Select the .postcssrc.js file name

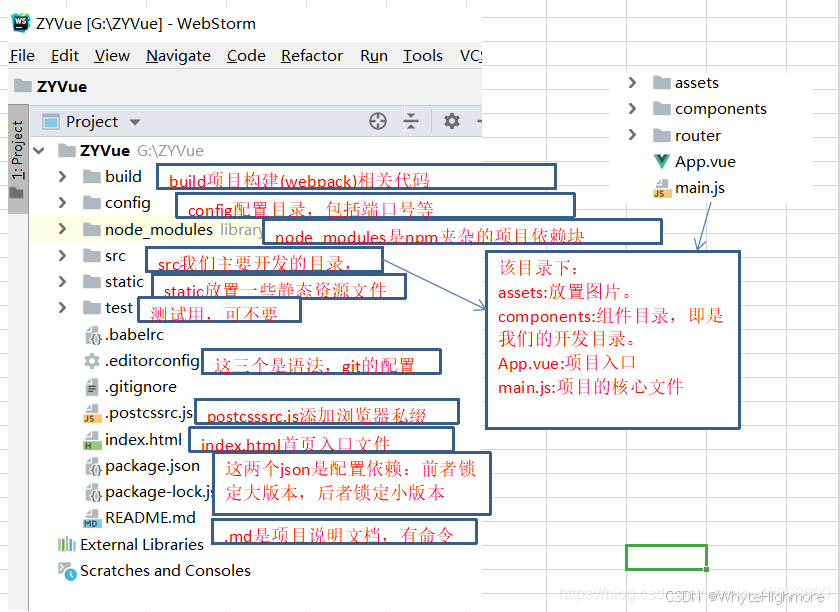click(149, 413)
